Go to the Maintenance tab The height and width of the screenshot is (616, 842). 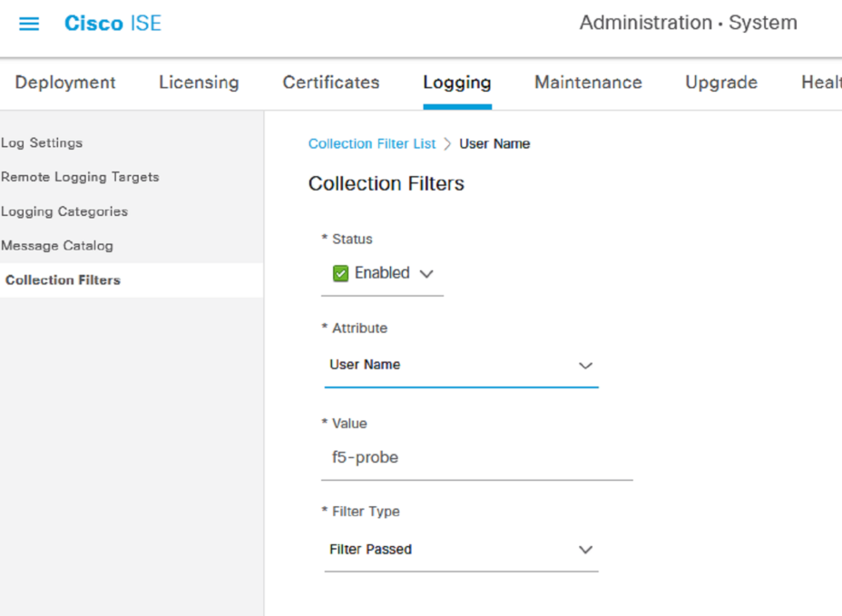(589, 83)
